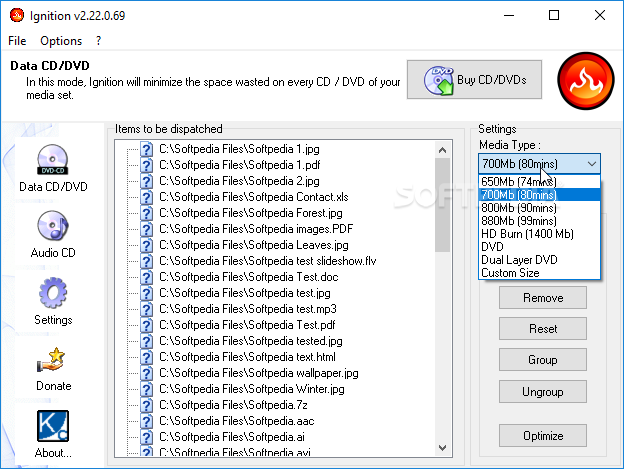Click file icon of Softpedia test.mp3
Screen dimensions: 624x469
(146, 309)
